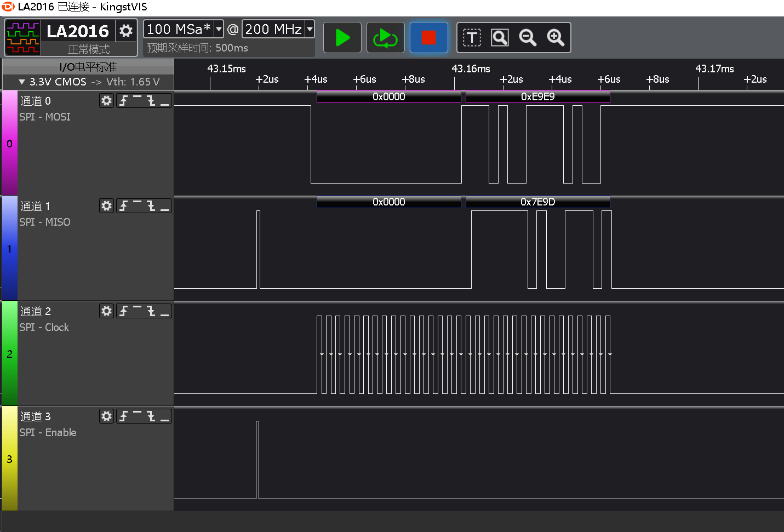The width and height of the screenshot is (784, 532).
Task: Set falling edge trigger on channel 2
Action: (151, 311)
